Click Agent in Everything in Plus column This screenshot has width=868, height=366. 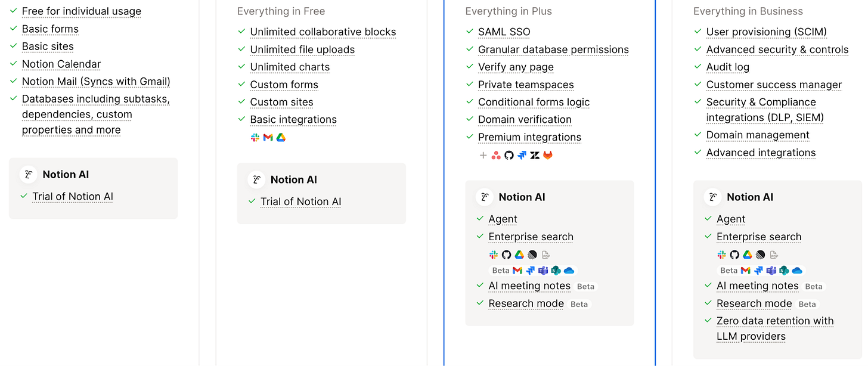(x=503, y=219)
